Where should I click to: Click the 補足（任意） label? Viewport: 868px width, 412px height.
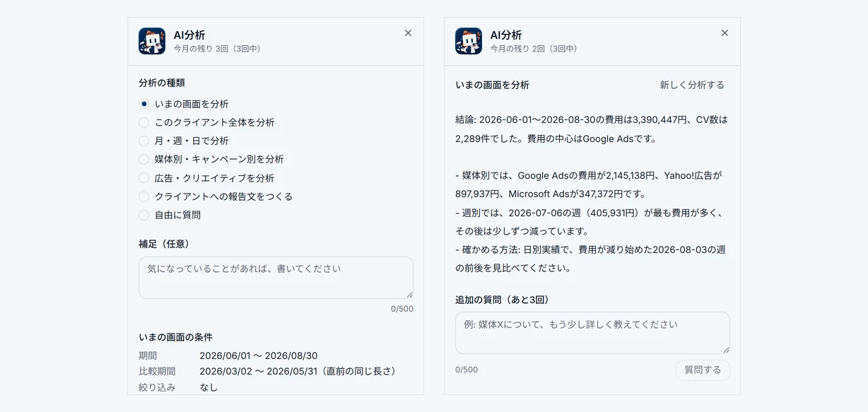167,244
